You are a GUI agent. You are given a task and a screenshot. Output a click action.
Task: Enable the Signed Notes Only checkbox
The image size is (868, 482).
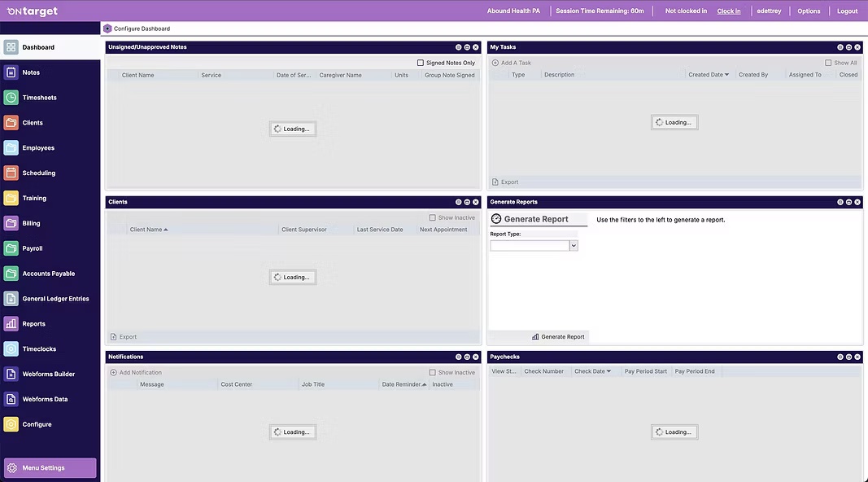(420, 63)
